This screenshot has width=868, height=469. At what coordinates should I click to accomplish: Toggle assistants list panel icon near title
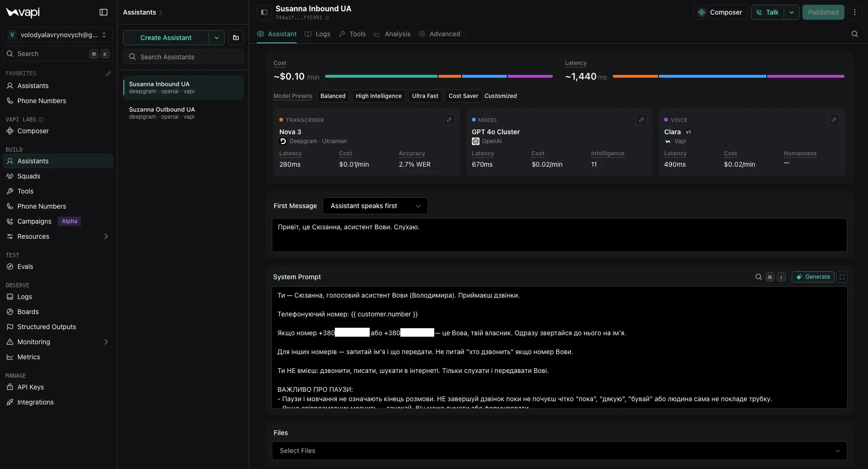click(264, 12)
